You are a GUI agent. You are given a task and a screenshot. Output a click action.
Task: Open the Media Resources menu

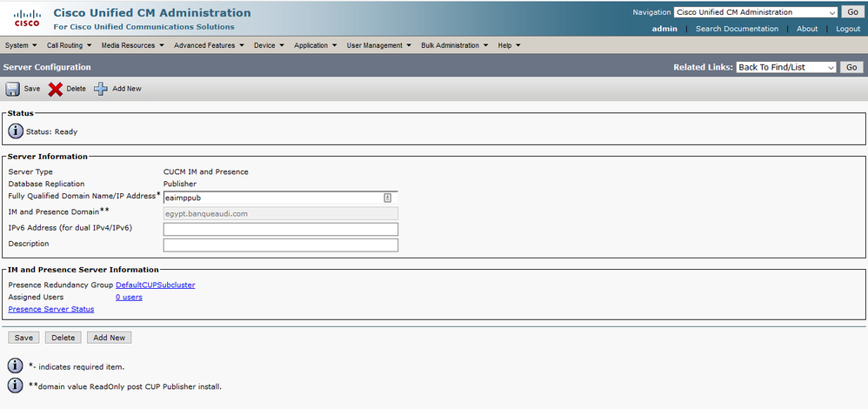click(133, 45)
